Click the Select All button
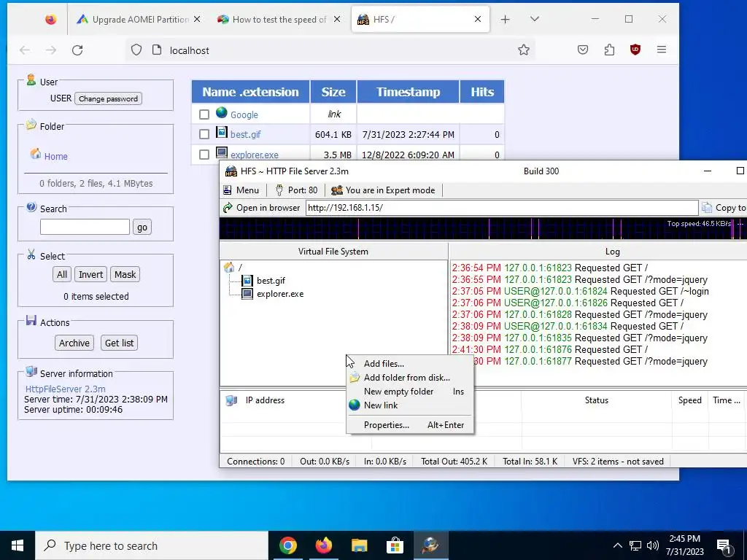747x560 pixels. click(x=62, y=274)
